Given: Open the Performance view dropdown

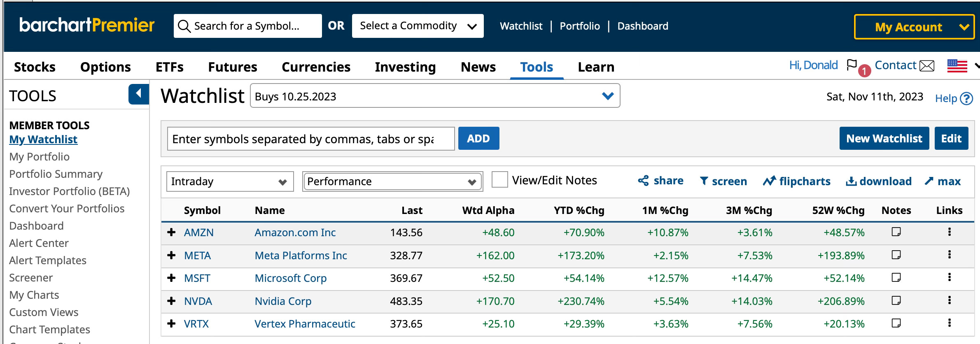Looking at the screenshot, I should 392,181.
